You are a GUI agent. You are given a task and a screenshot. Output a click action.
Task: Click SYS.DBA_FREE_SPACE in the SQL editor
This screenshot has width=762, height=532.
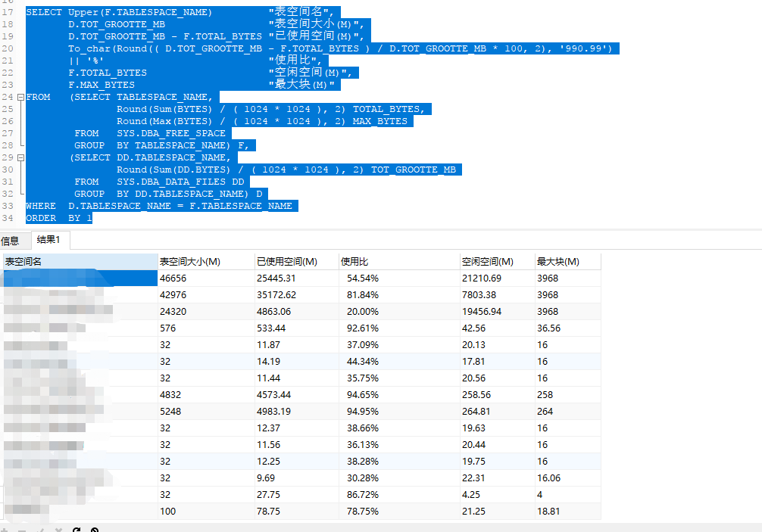tap(171, 133)
